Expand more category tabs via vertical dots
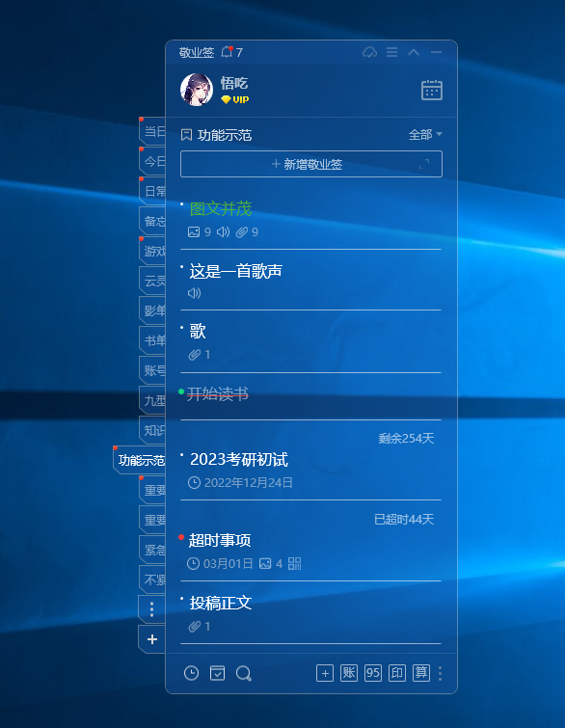Screen dimensions: 565x728 coord(151,608)
